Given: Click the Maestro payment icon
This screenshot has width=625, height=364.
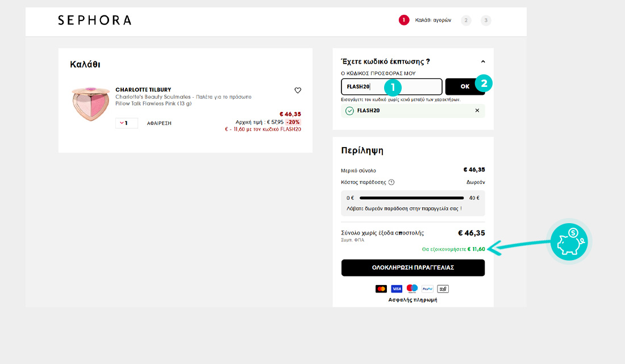Looking at the screenshot, I should pyautogui.click(x=412, y=288).
